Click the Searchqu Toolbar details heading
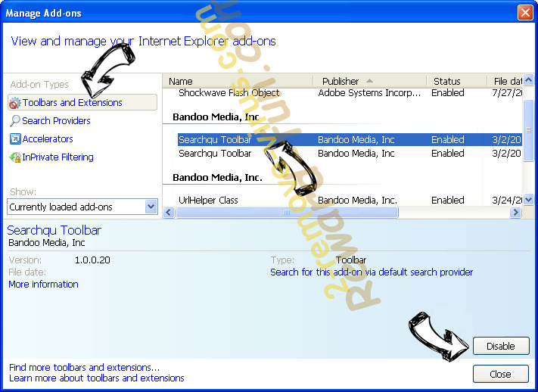Screen dimensions: 538x392 [x=54, y=230]
